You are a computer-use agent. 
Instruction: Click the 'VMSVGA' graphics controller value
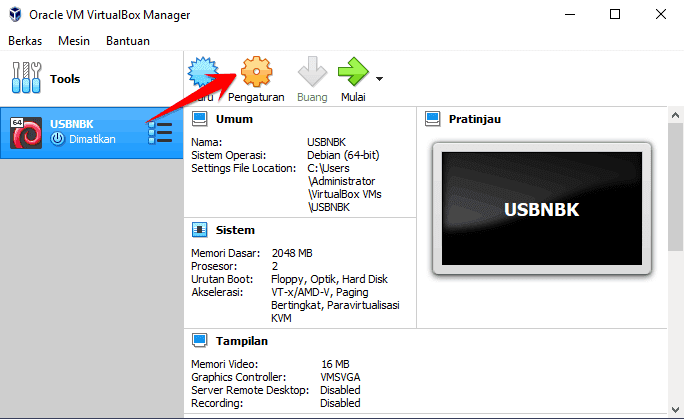(340, 377)
